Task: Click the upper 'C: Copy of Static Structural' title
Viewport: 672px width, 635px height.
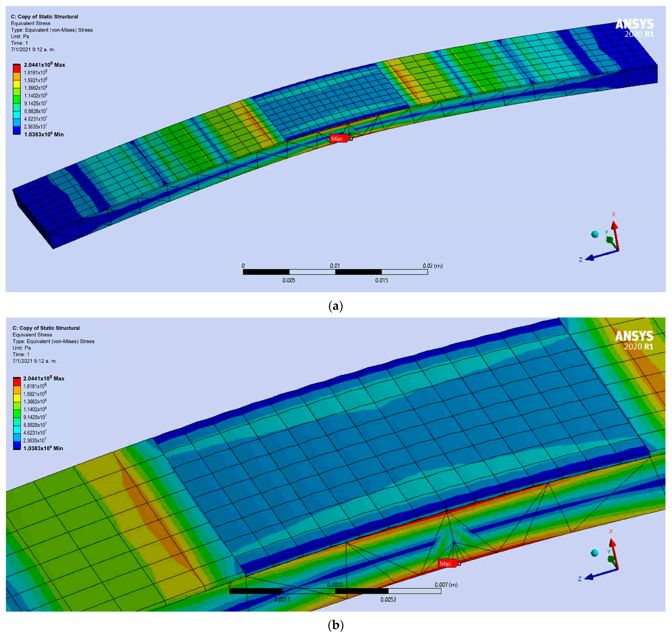Action: click(x=44, y=17)
